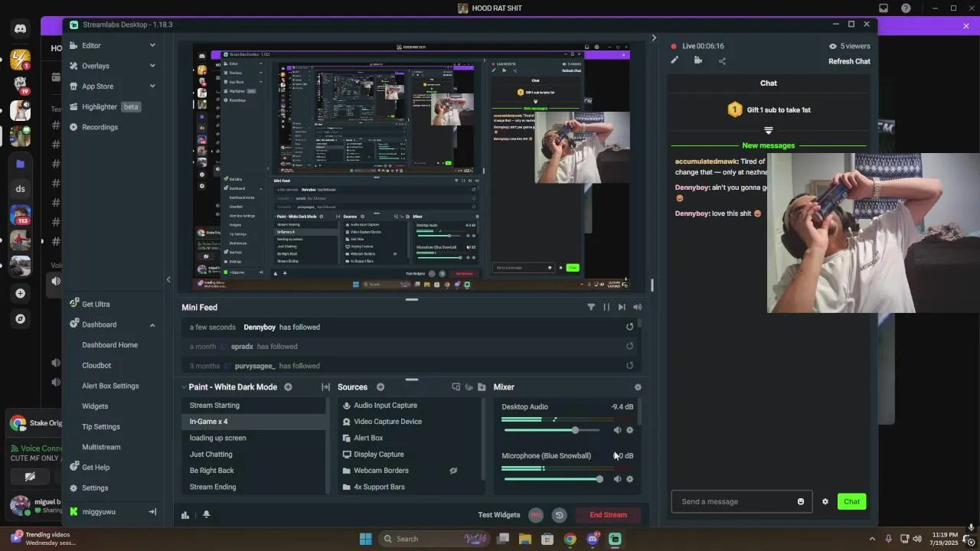Image resolution: width=980 pixels, height=551 pixels.
Task: Replay the purvysagee_ follow alert
Action: (629, 366)
